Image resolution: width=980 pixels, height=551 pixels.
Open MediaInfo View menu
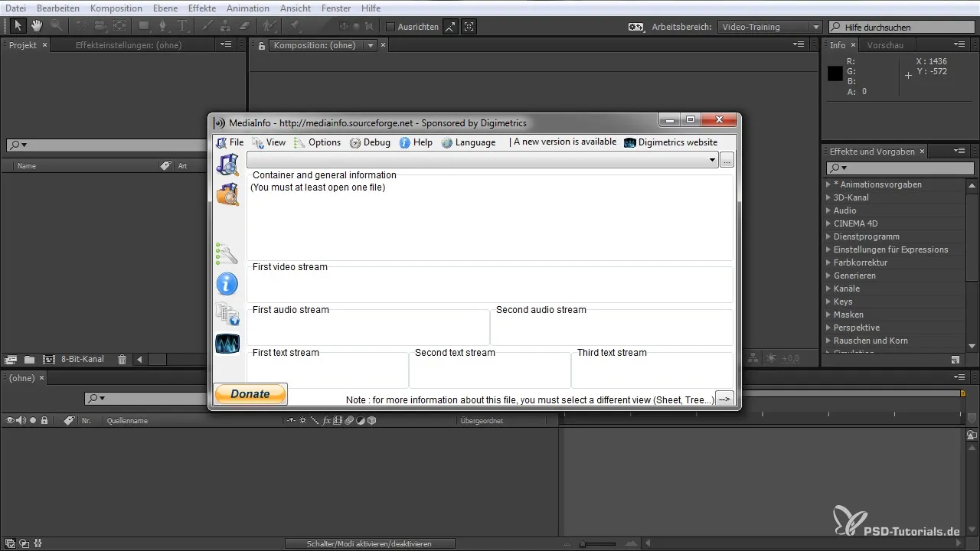(x=269, y=142)
